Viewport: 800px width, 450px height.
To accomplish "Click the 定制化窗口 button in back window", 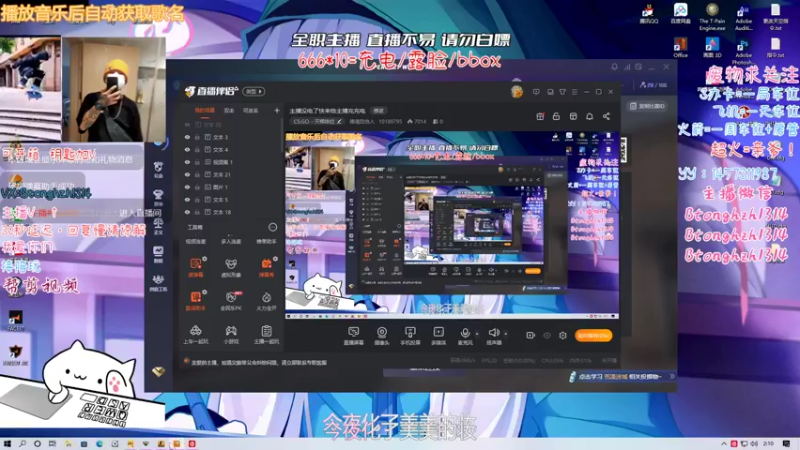I will click(647, 106).
